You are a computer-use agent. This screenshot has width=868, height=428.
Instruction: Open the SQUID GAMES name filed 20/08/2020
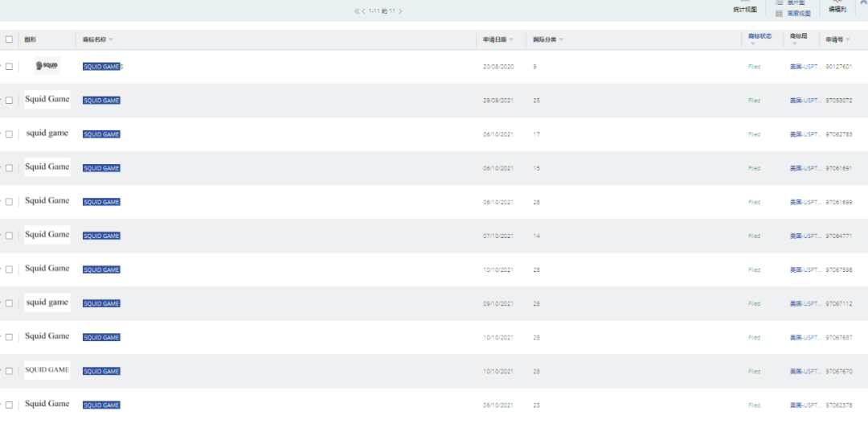point(103,67)
